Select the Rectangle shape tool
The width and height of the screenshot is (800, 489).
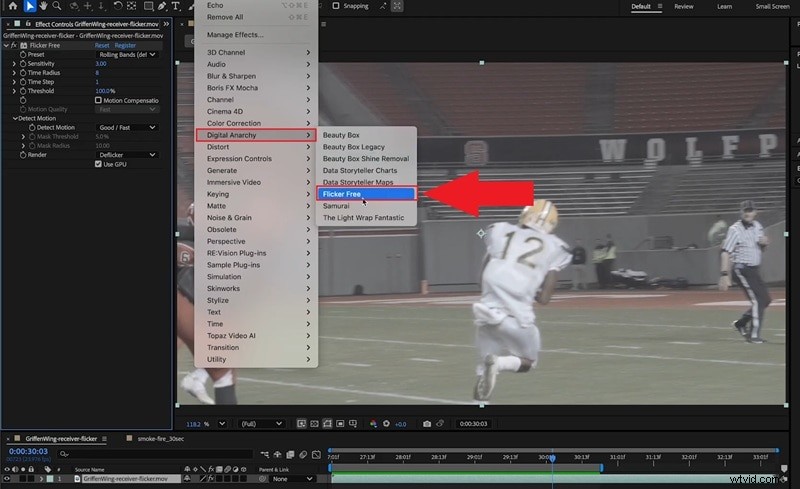[148, 6]
